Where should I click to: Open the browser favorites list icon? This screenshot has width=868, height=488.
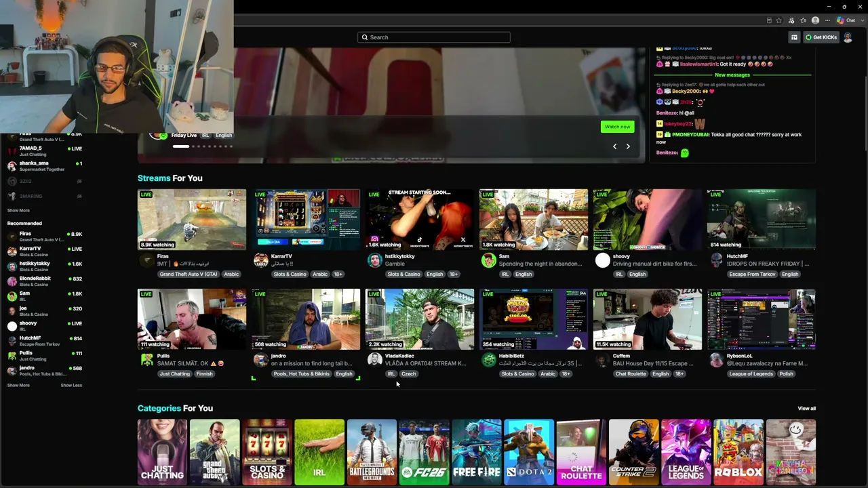coord(804,20)
